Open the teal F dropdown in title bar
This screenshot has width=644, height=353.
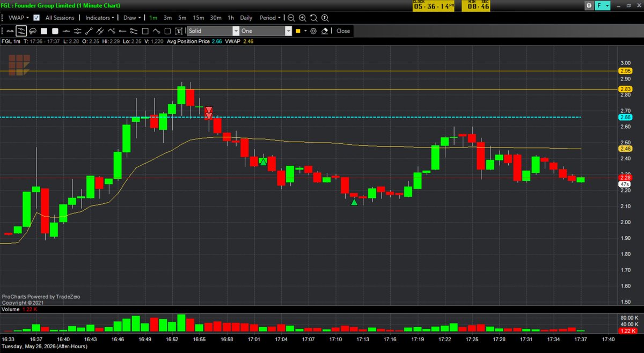[x=602, y=5]
